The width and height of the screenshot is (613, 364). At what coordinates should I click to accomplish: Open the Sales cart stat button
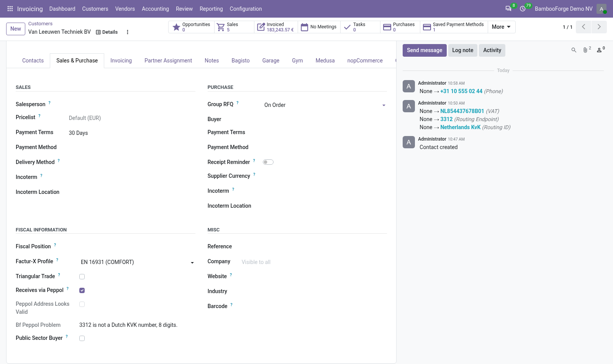tap(234, 27)
